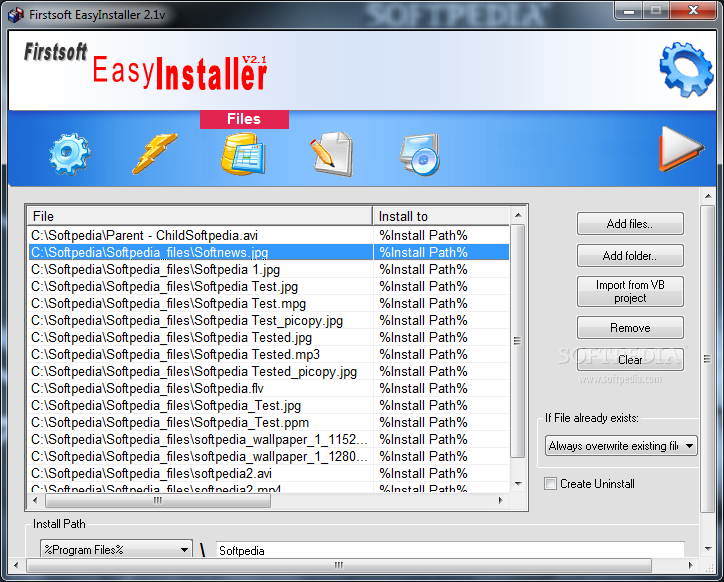
Task: Select the Files database step icon
Action: click(243, 154)
